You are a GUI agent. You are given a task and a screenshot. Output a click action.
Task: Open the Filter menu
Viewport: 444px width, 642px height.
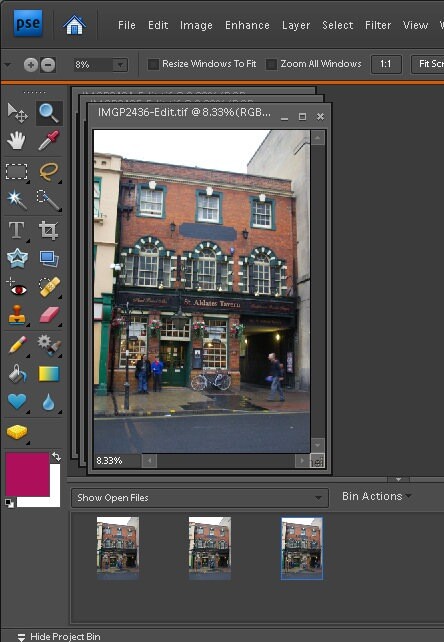coord(378,25)
